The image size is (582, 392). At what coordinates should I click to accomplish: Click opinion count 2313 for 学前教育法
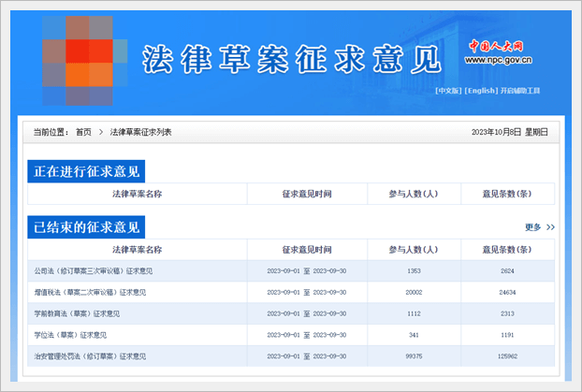tap(507, 313)
